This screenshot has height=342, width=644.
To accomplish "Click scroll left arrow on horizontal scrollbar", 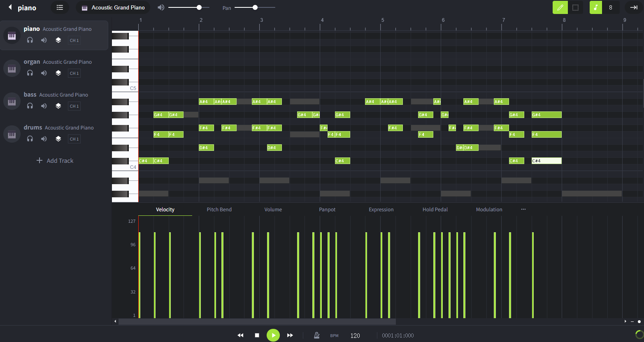I will pos(115,321).
